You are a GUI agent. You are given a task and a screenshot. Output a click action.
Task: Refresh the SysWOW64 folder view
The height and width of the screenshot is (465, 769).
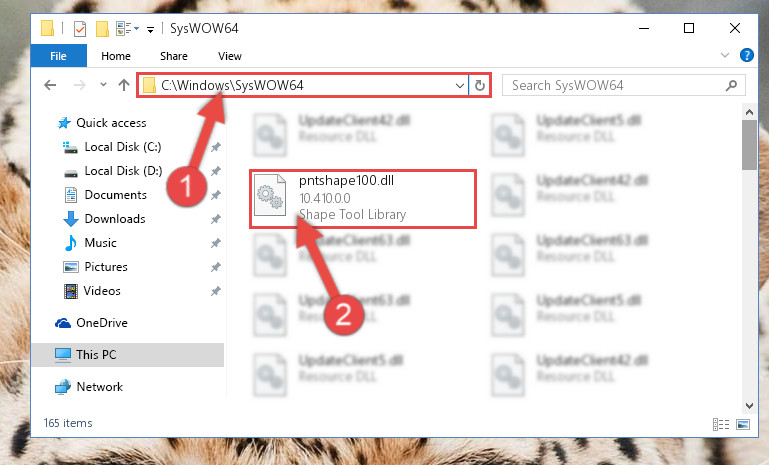click(480, 85)
